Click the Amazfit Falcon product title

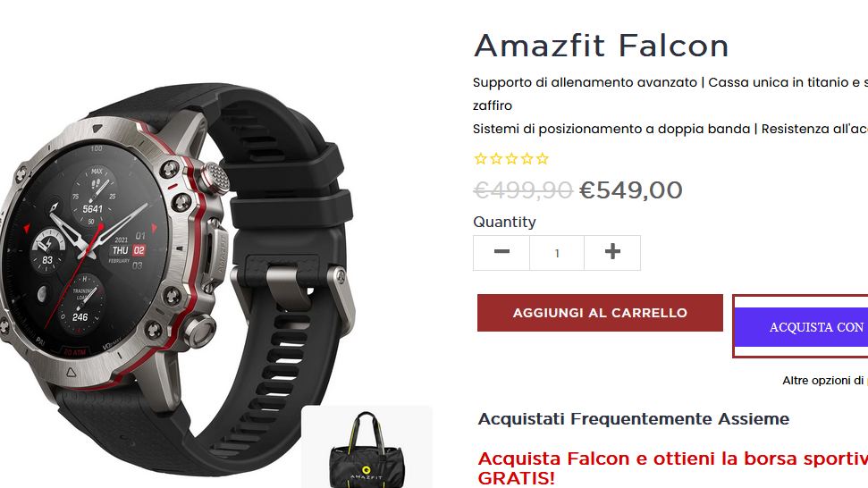pos(602,46)
